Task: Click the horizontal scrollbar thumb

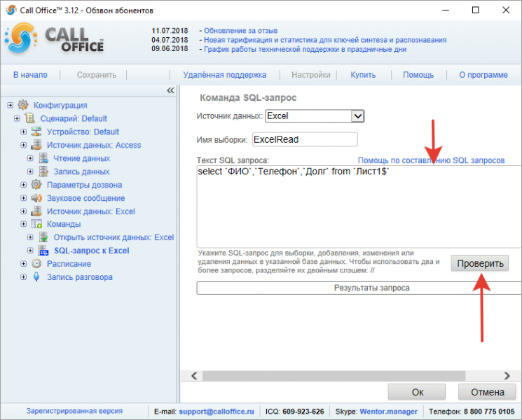Action: pyautogui.click(x=334, y=376)
